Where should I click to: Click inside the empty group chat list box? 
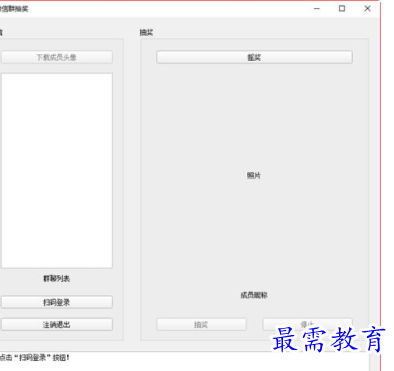pyautogui.click(x=57, y=170)
